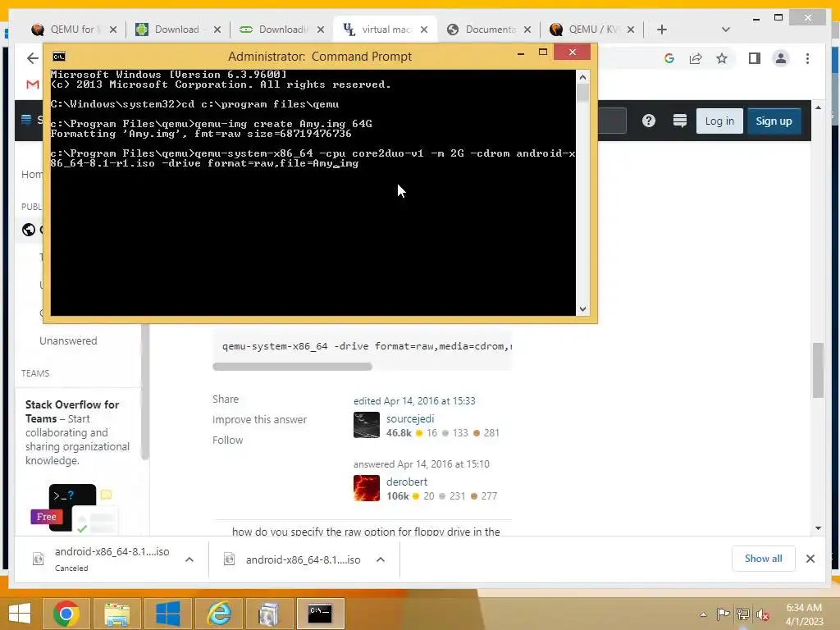Close the downloads bar
The image size is (840, 630).
(810, 559)
